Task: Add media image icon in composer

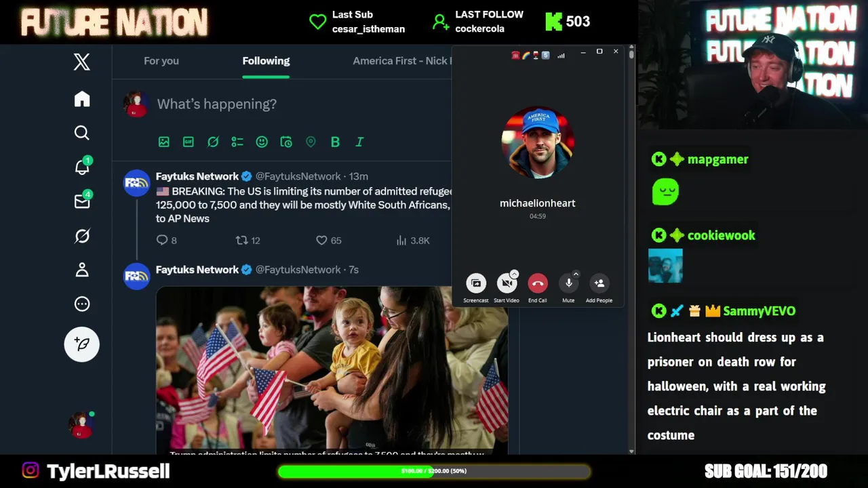Action: coord(164,142)
